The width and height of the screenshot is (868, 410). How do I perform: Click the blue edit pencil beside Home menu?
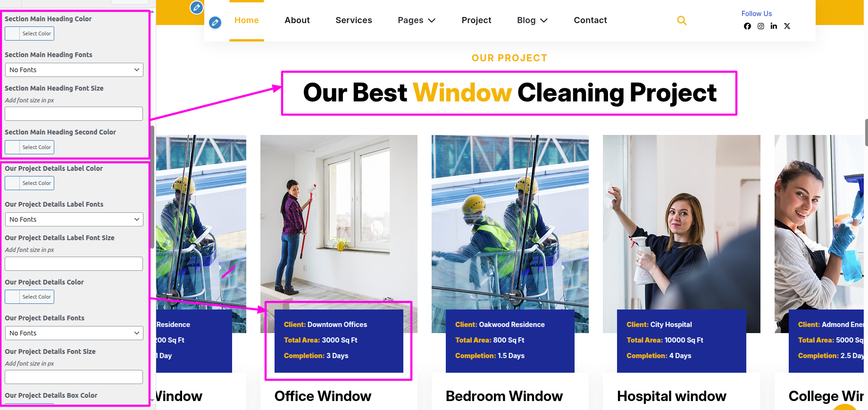pyautogui.click(x=215, y=22)
